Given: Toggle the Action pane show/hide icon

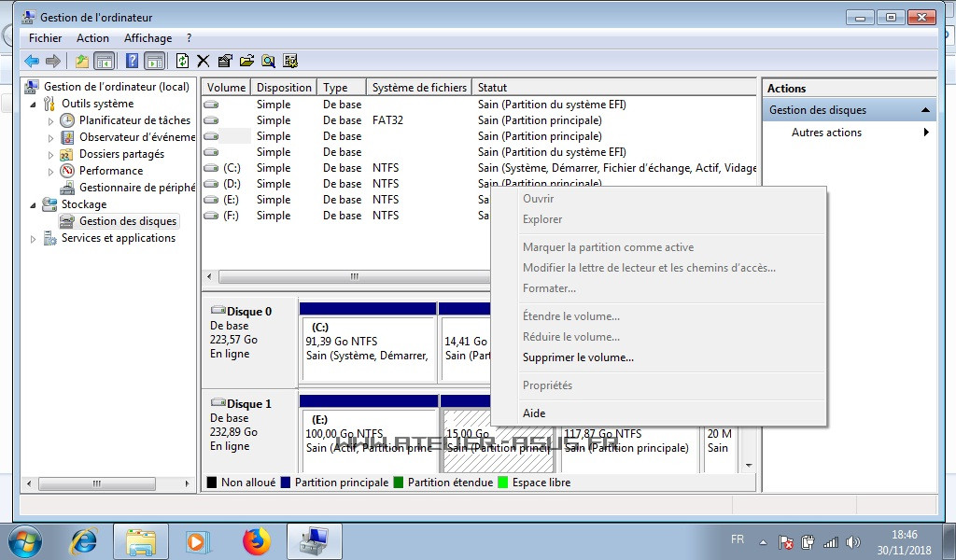Looking at the screenshot, I should pos(155,61).
